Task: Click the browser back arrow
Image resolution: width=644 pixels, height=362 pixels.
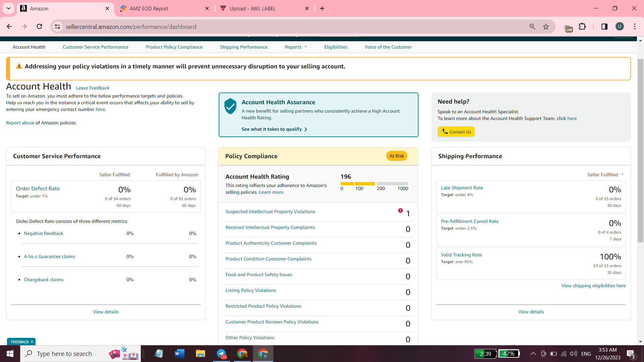Action: tap(9, 26)
